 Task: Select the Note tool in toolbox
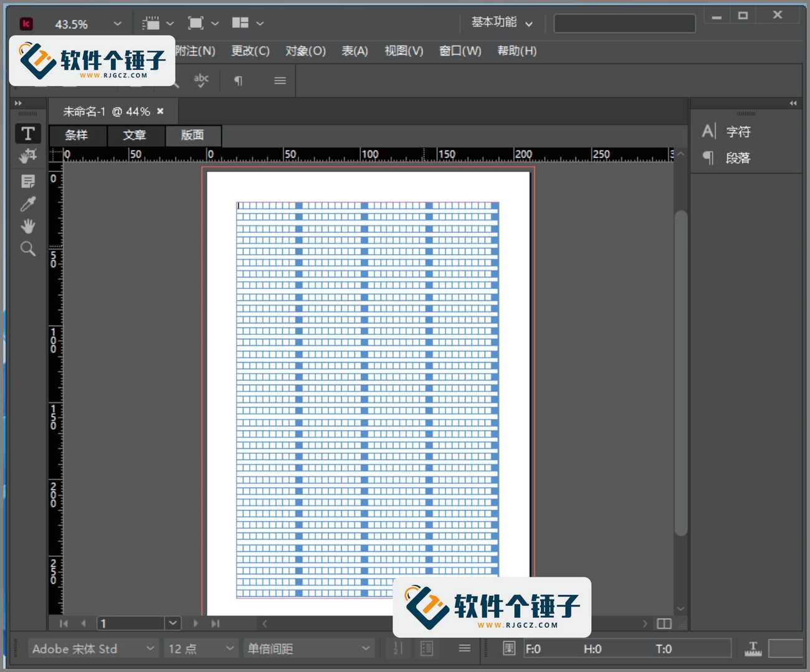(x=28, y=181)
